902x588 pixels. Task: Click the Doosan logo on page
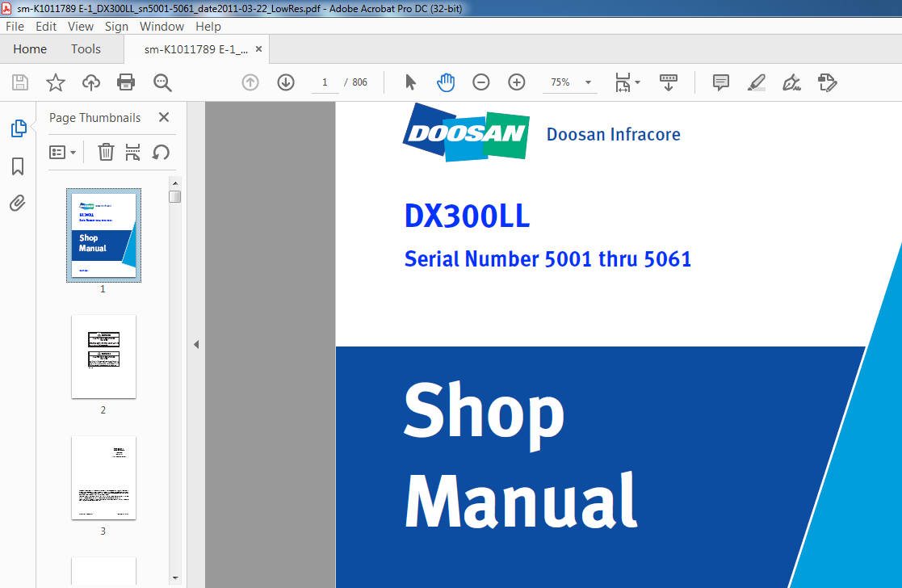[466, 132]
